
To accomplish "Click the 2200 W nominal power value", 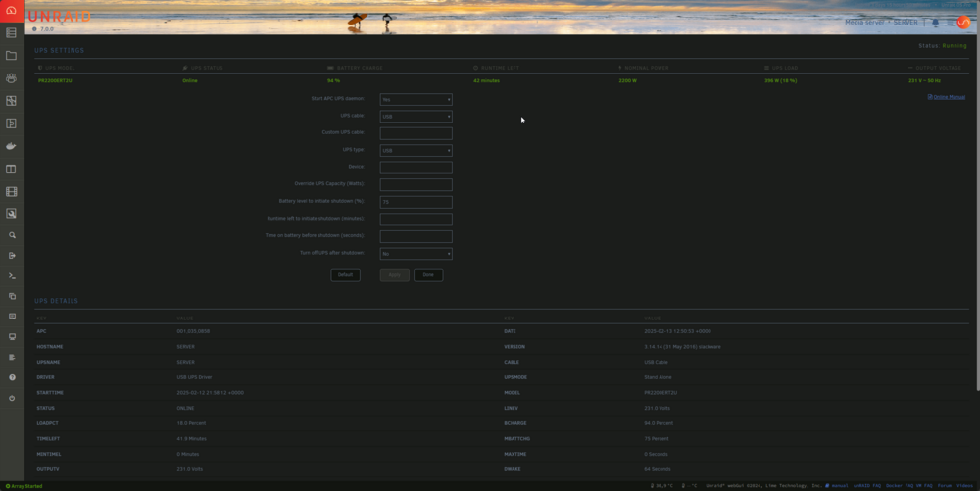I will (x=627, y=80).
